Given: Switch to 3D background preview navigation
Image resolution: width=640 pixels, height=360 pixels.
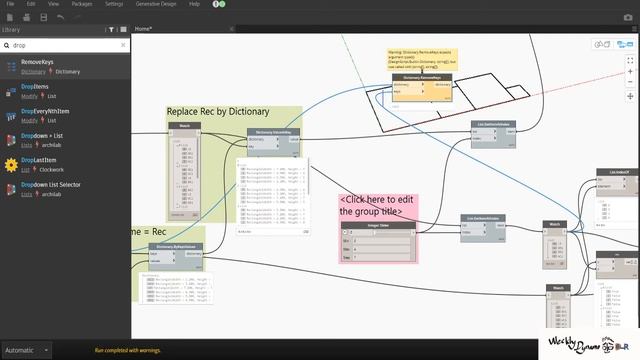Looking at the screenshot, I should point(602,44).
